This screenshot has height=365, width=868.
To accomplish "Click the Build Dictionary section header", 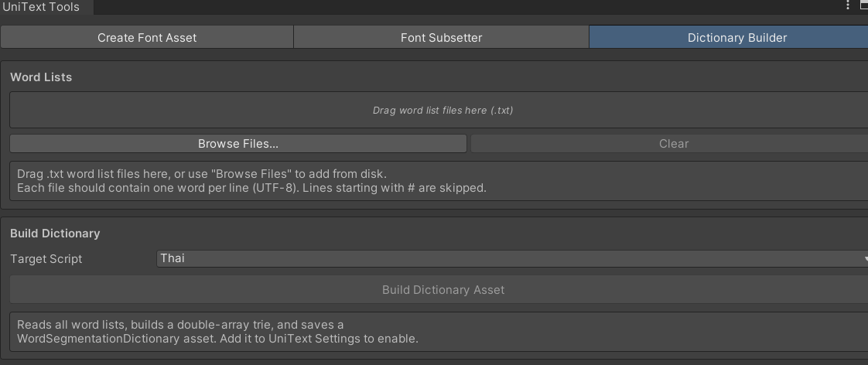I will click(55, 234).
